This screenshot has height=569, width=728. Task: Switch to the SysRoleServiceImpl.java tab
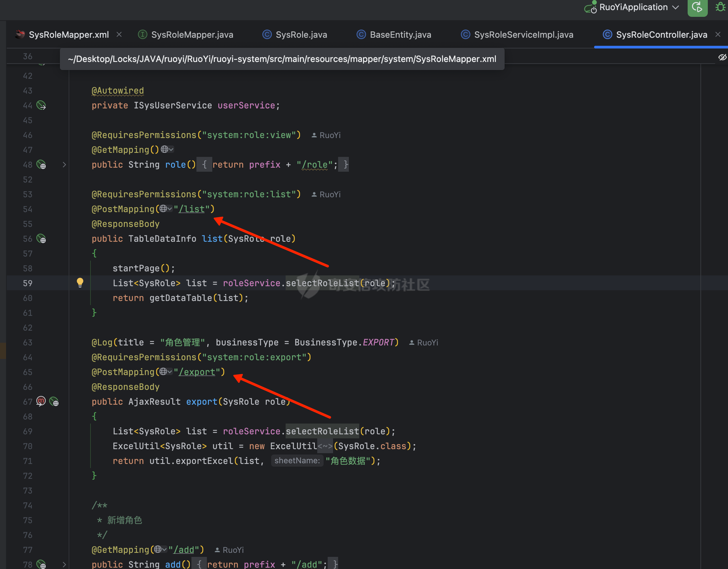pos(523,35)
